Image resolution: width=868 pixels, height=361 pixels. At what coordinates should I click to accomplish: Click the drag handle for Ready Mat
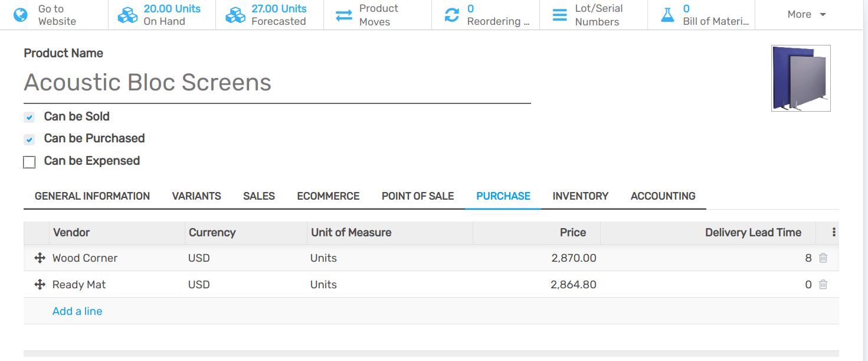click(40, 285)
